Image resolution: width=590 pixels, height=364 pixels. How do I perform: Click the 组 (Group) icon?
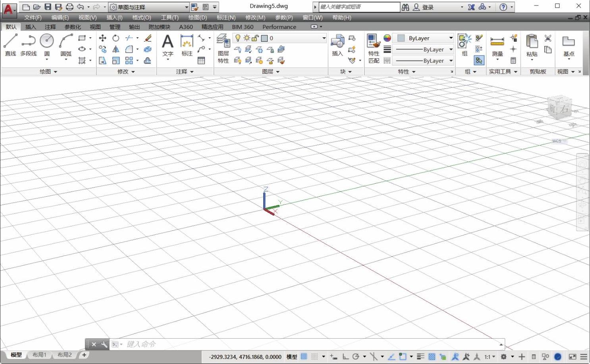click(x=464, y=45)
